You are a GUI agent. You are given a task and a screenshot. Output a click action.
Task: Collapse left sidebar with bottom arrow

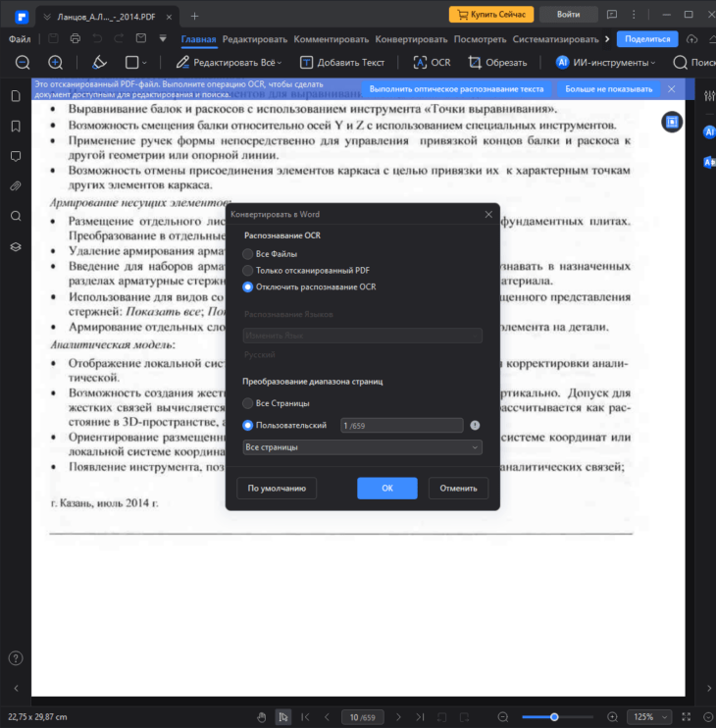(x=16, y=689)
